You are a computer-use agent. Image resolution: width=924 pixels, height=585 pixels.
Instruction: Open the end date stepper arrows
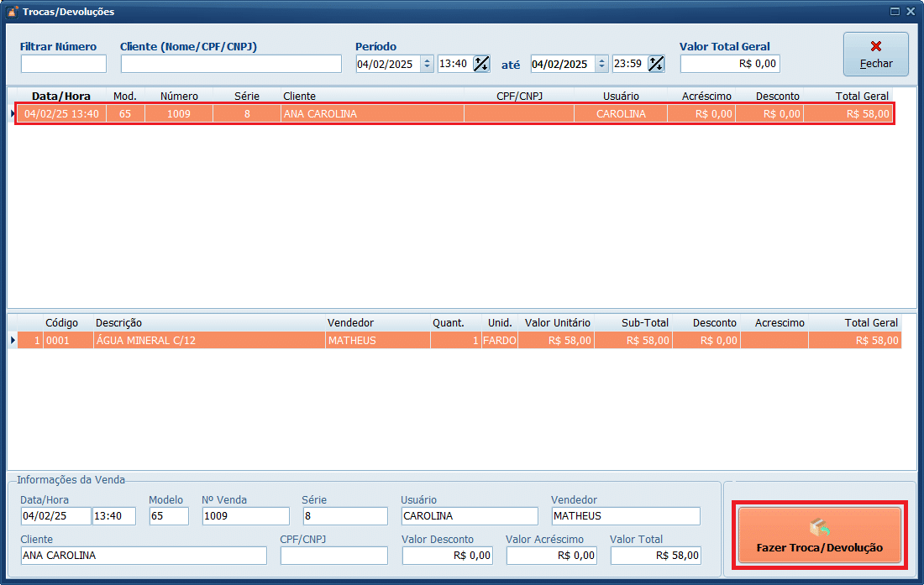(601, 64)
